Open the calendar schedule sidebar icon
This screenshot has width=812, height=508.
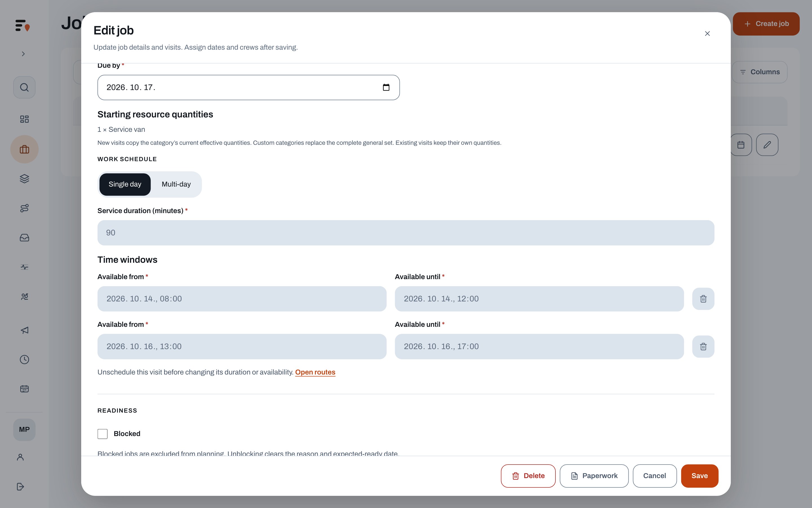24,389
